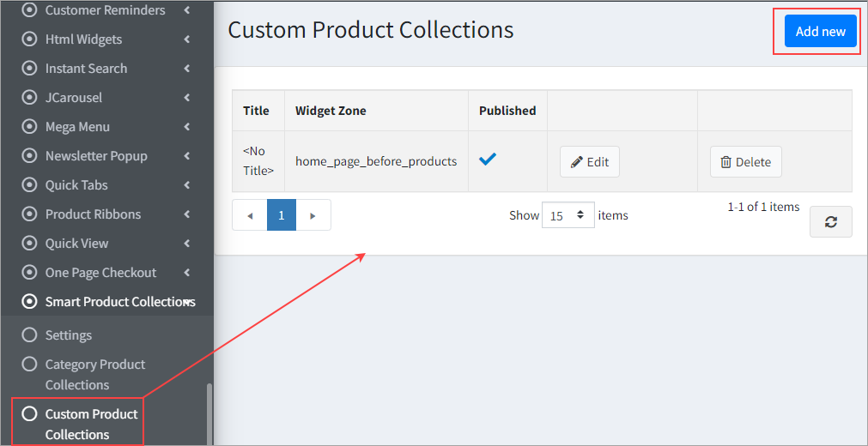The height and width of the screenshot is (446, 868).
Task: Click the Add new button
Action: (x=820, y=32)
